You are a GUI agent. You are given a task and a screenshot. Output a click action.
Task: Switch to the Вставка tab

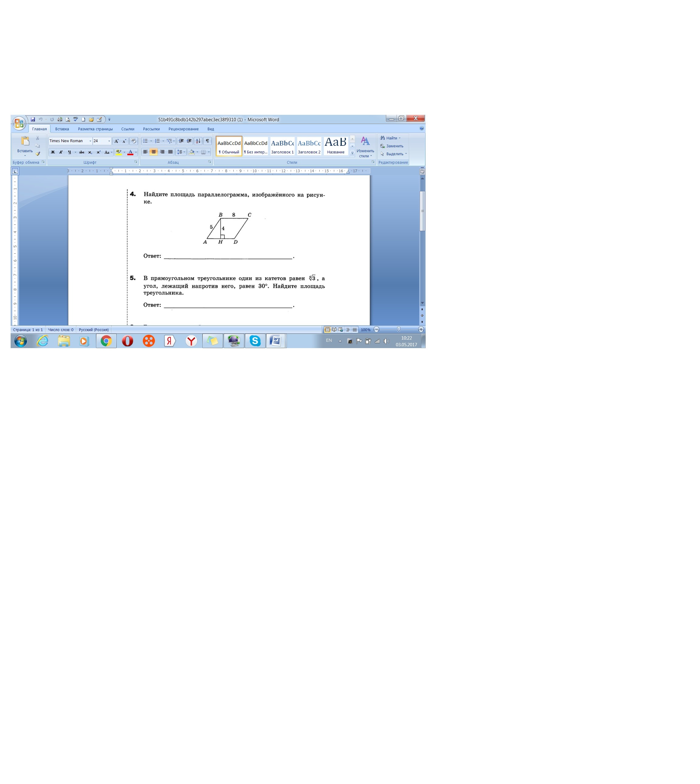(x=62, y=129)
